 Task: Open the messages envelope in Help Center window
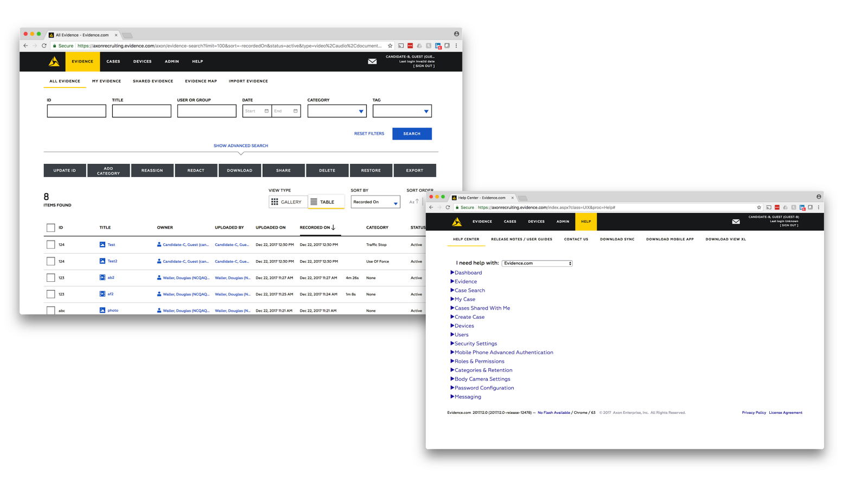tap(736, 222)
